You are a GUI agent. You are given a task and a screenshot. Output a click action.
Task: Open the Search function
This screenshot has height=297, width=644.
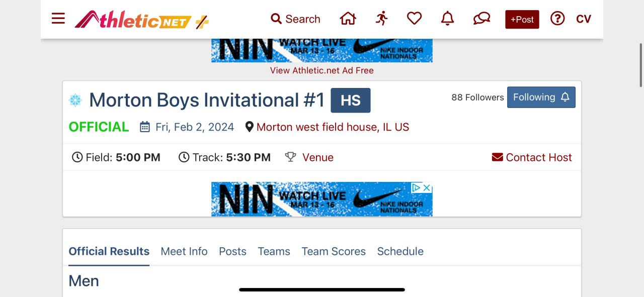[x=295, y=19]
